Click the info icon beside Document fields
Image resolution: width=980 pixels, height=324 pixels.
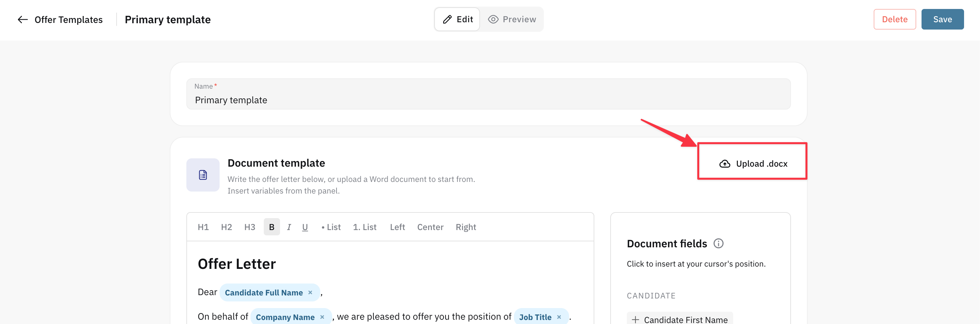[x=718, y=243]
